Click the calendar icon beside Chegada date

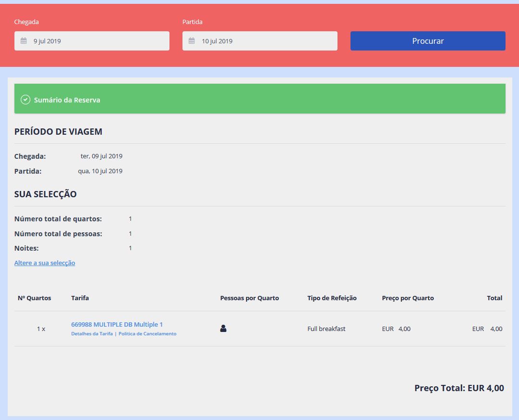tap(23, 41)
